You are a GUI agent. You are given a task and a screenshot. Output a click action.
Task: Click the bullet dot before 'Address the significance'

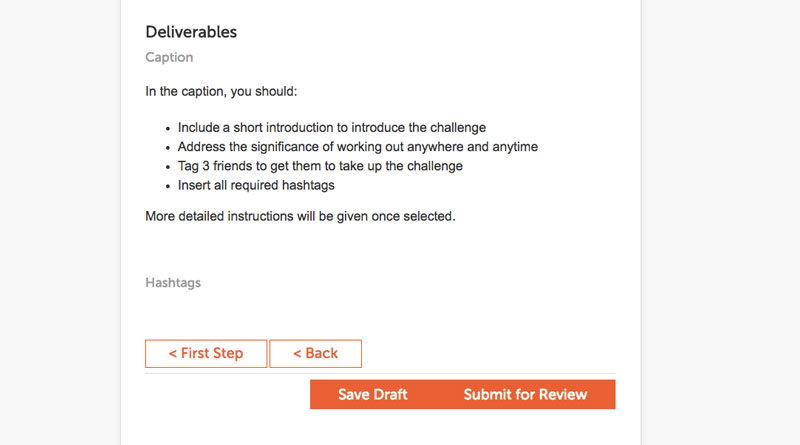(x=167, y=148)
